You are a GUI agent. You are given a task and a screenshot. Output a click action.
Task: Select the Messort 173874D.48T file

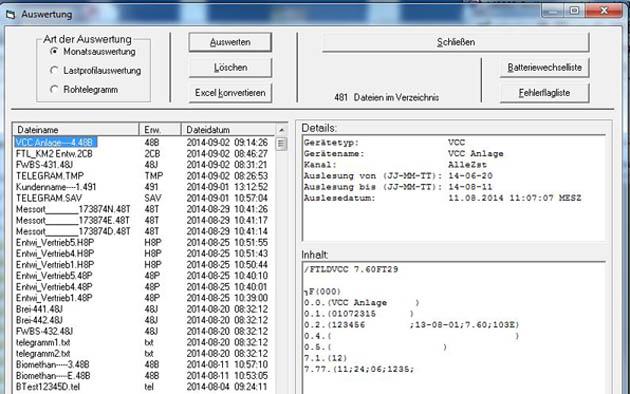pyautogui.click(x=73, y=231)
